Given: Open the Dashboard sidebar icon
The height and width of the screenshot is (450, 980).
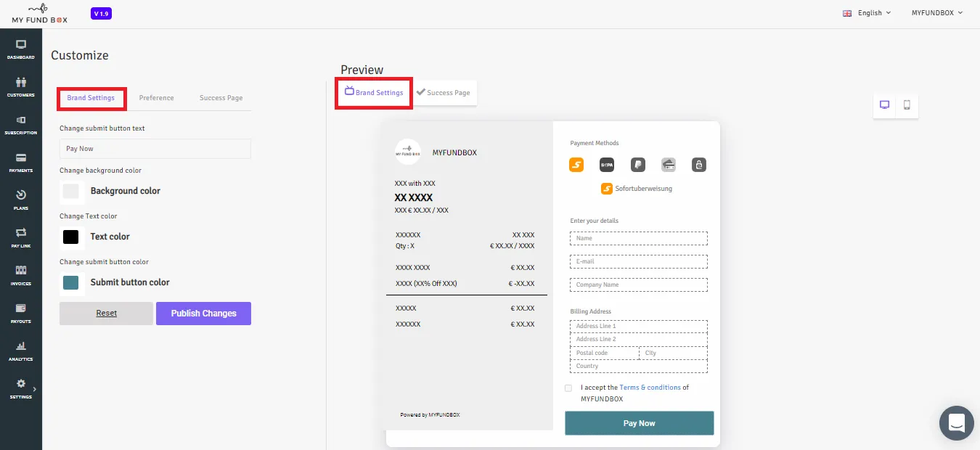Looking at the screenshot, I should [x=21, y=49].
